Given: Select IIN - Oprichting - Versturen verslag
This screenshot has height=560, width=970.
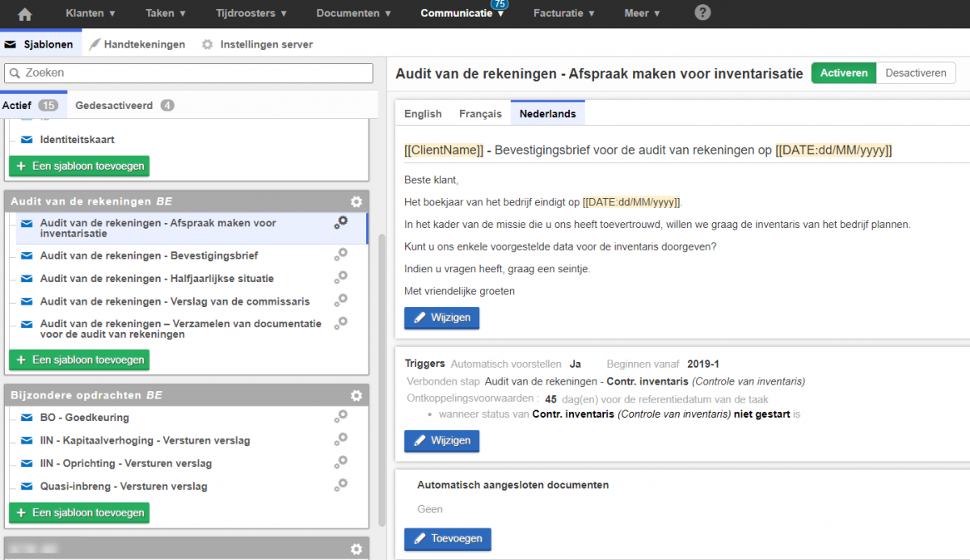Looking at the screenshot, I should click(126, 464).
